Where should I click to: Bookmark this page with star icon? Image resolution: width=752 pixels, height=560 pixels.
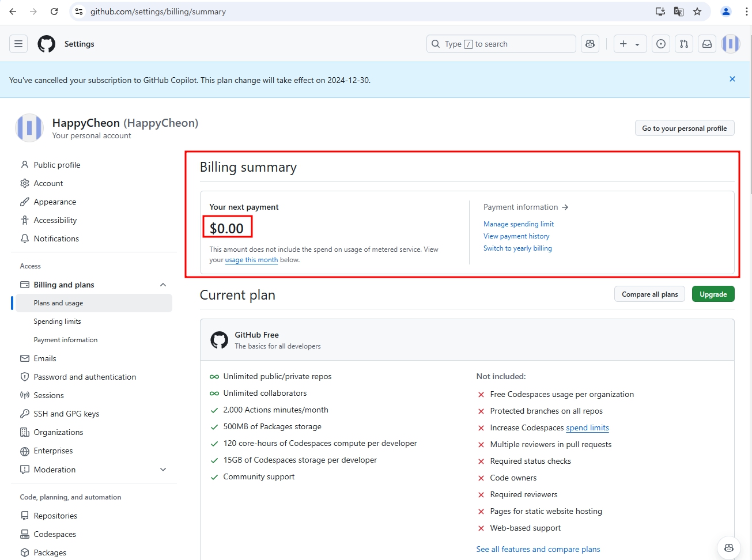[697, 12]
